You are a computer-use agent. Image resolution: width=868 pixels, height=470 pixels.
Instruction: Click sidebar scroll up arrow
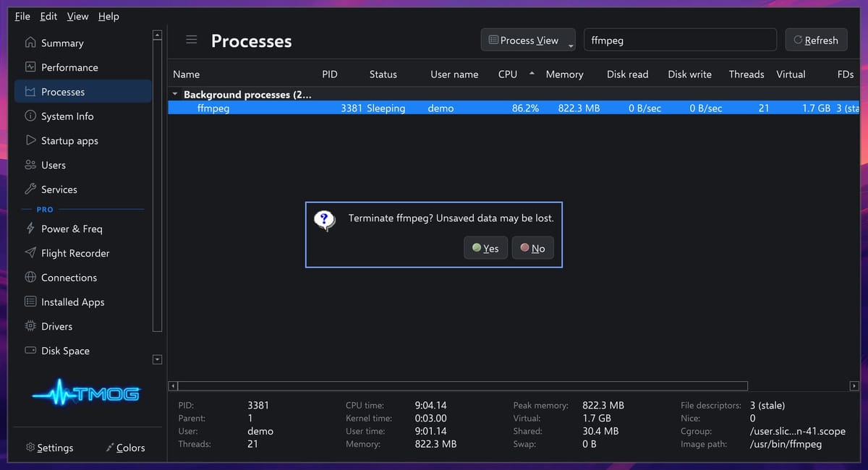(x=158, y=34)
